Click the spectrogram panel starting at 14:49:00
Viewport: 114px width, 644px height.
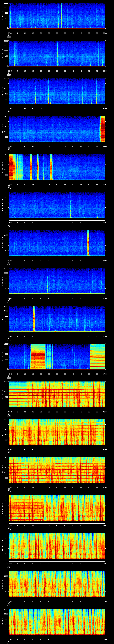point(57,470)
